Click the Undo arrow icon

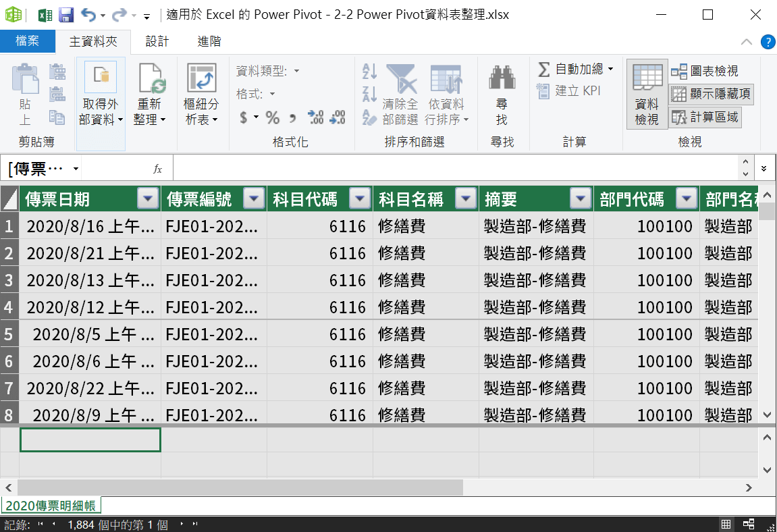click(88, 15)
